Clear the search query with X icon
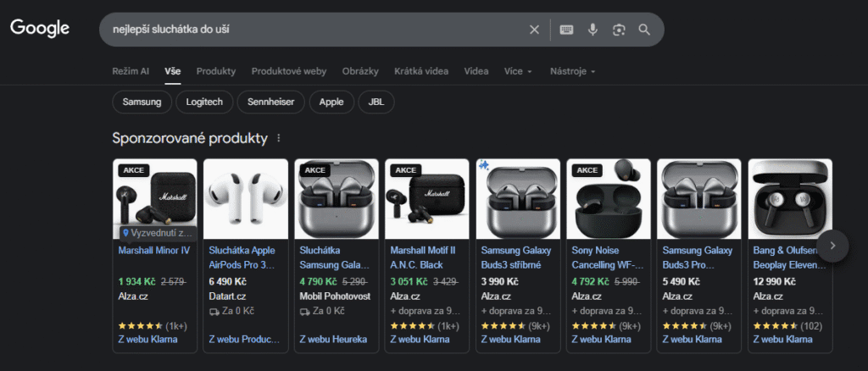868x371 pixels. coord(534,30)
